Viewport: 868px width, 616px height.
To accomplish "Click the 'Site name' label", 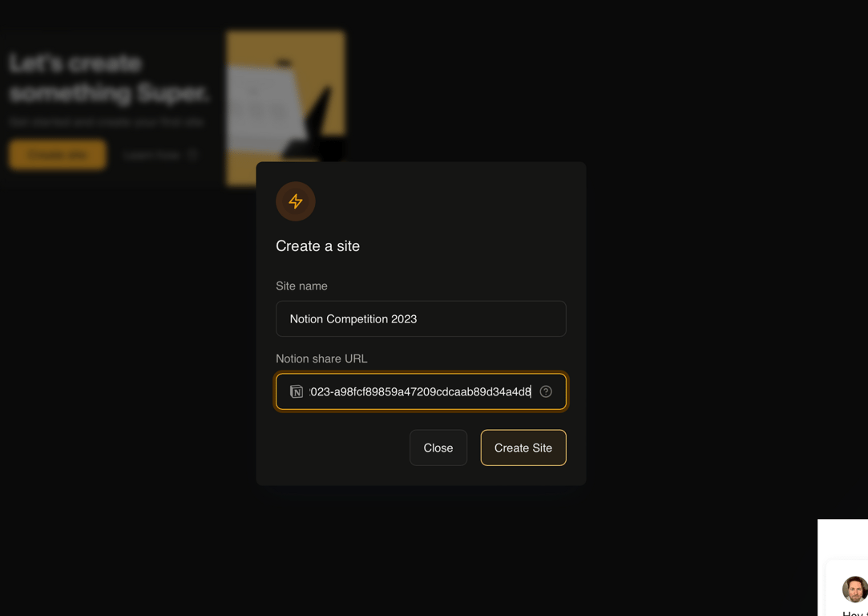I will point(301,286).
